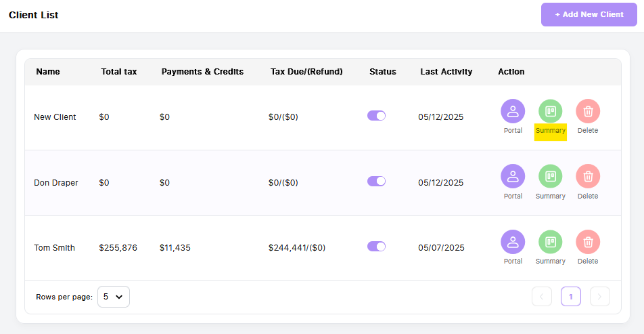644x334 pixels.
Task: Open Summary icon for Tom Smith
Action: click(551, 242)
